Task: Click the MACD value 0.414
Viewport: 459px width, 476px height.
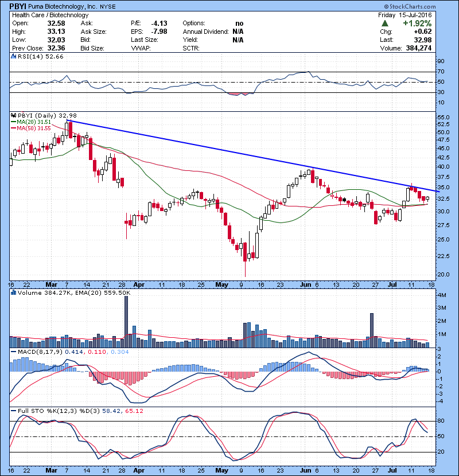Action: coord(75,352)
